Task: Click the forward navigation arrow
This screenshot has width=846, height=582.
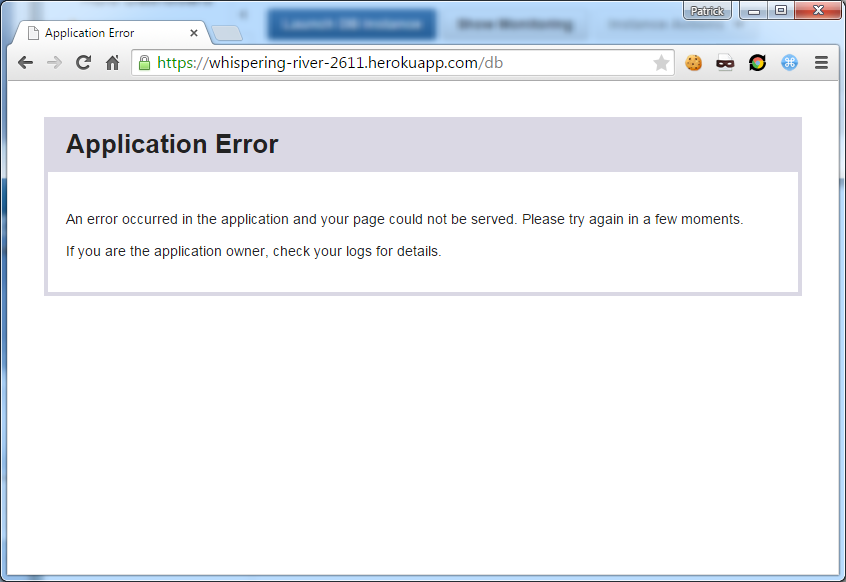Action: pos(54,63)
